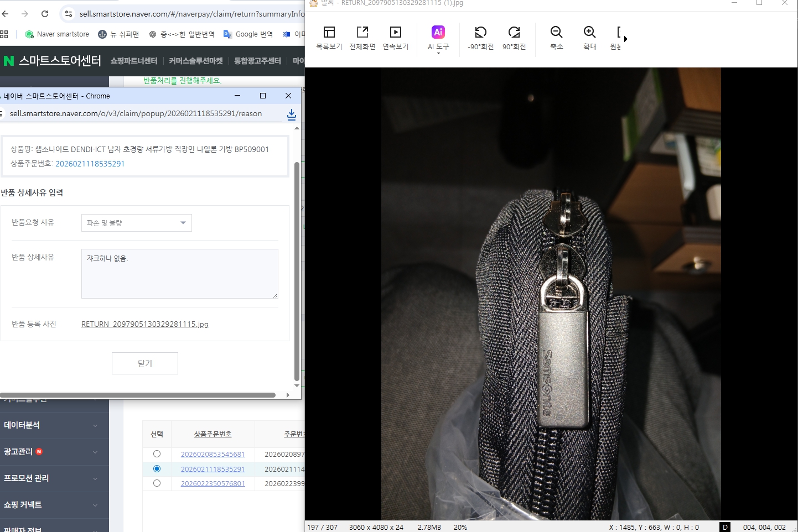Screen dimensions: 798x532
Task: Select radio button for order 2026021118535291
Action: pyautogui.click(x=157, y=469)
